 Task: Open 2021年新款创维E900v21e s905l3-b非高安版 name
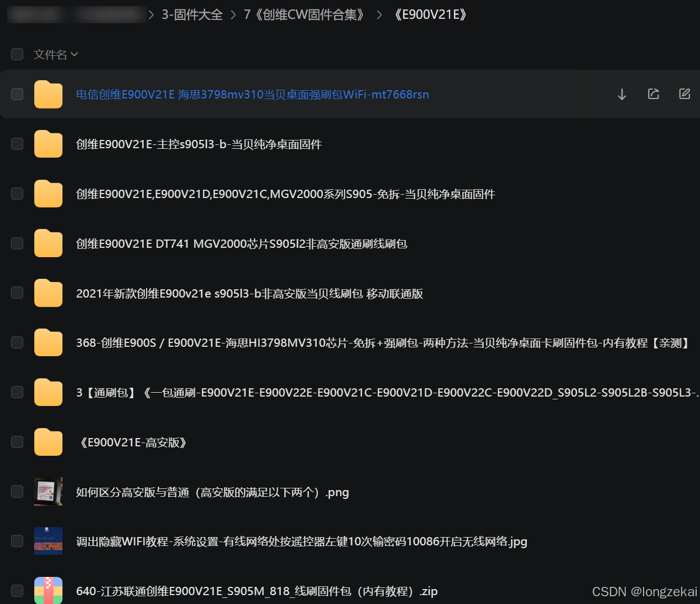tap(249, 294)
